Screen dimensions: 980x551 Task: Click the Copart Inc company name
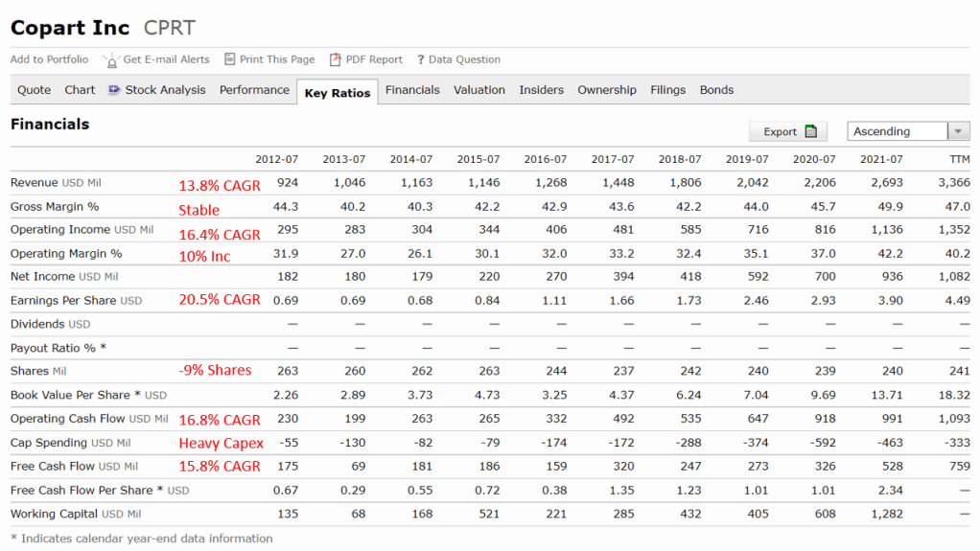click(70, 28)
